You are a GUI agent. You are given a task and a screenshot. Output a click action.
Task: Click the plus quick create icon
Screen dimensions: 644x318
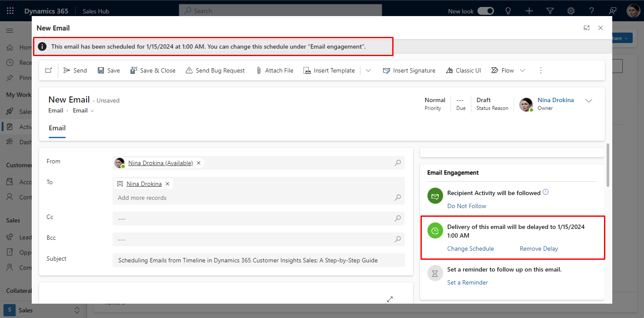pos(529,11)
